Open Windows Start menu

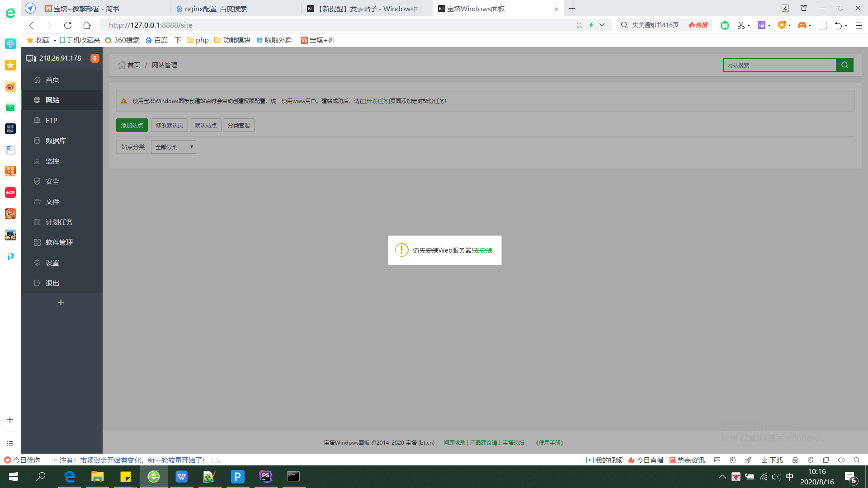tap(14, 477)
